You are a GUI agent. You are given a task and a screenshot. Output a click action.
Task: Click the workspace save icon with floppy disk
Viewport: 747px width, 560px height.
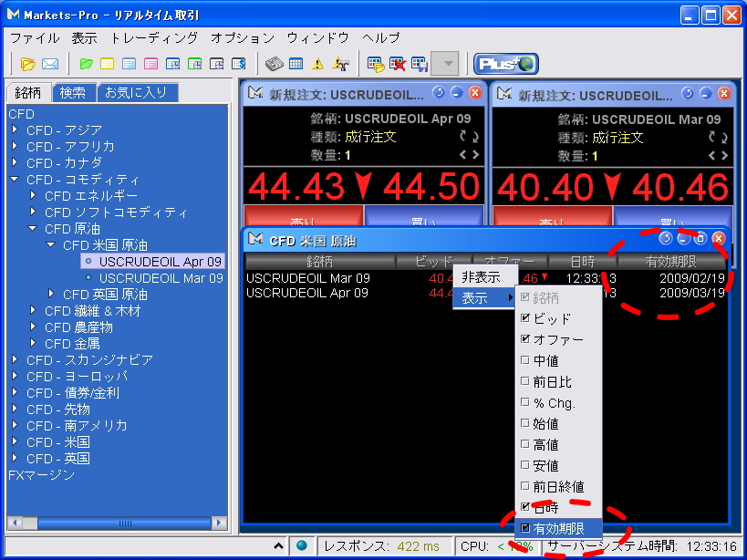click(x=420, y=64)
